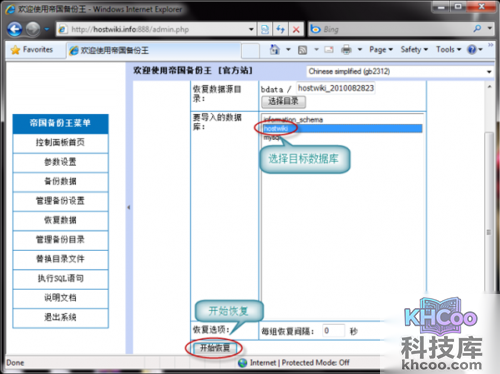This screenshot has width=500, height=374.
Task: Click the 每组恢复间隔 seconds field
Action: pyautogui.click(x=334, y=331)
